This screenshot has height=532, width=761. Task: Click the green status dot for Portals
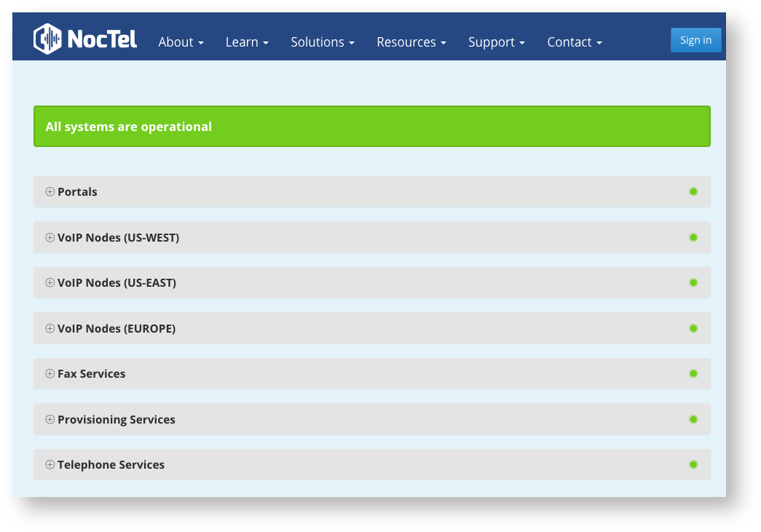tap(693, 192)
